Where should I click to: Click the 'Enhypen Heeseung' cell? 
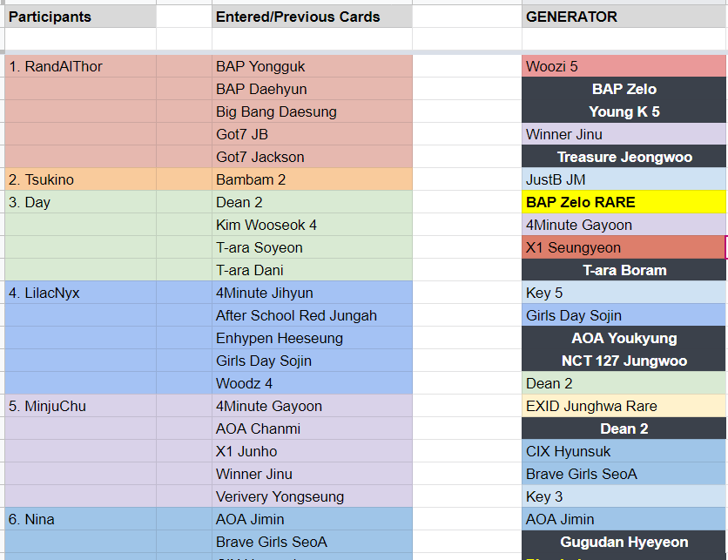click(312, 338)
